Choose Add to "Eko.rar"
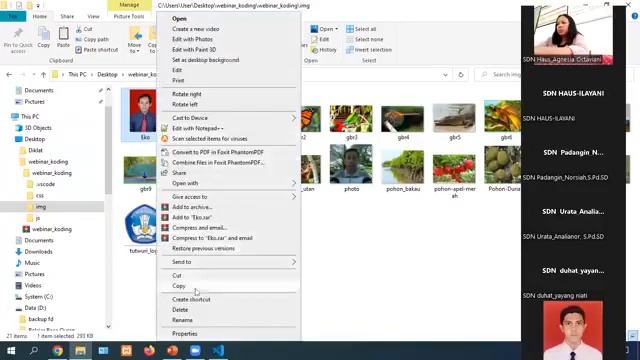 coord(229,218)
